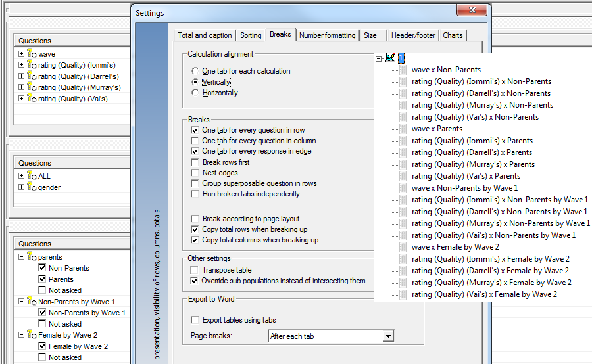Image resolution: width=592 pixels, height=364 pixels.
Task: Select rating (Quality) (Iommi's) x Non-Parents by Wave 1
Action: [x=500, y=200]
